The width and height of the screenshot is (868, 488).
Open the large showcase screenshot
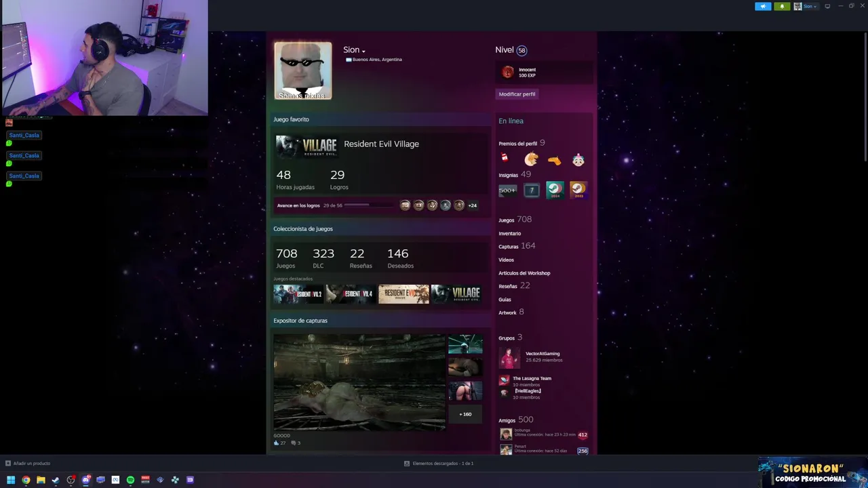click(x=359, y=382)
